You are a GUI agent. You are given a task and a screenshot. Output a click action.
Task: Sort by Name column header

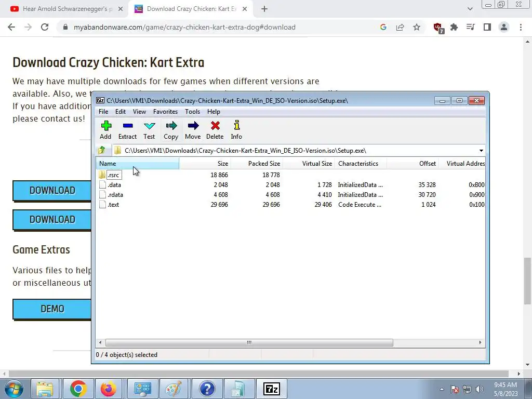pos(137,164)
